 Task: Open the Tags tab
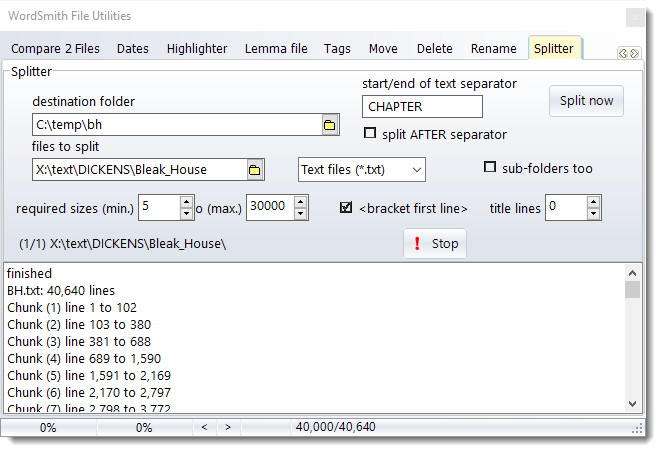click(x=337, y=49)
